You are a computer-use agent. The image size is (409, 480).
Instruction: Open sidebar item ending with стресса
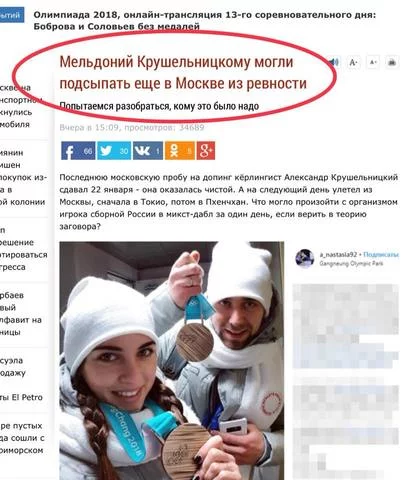pos(23,249)
